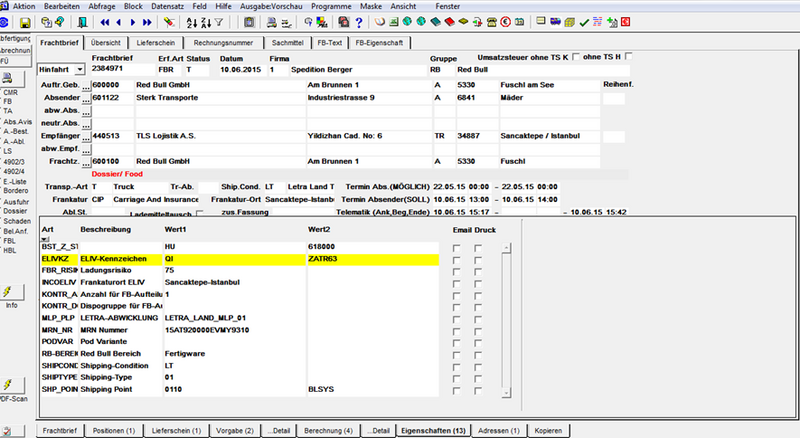Open the Frachtz. lookup ellipsis button

(x=86, y=162)
